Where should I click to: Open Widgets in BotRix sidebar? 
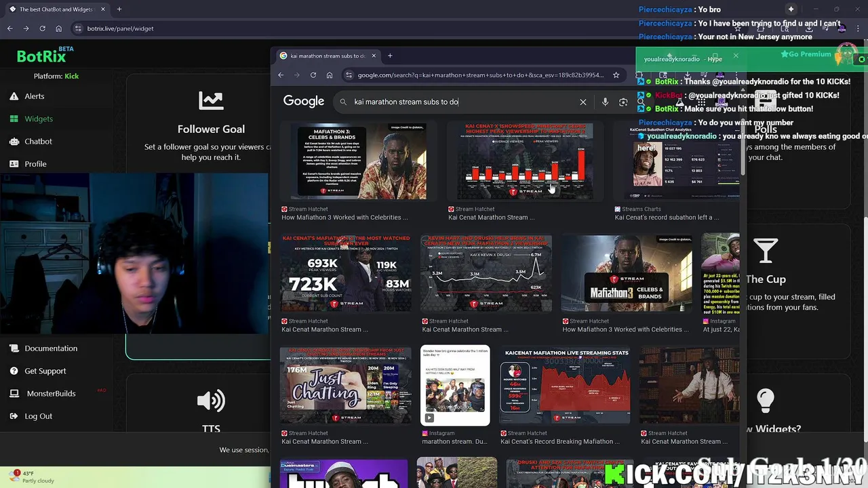tap(39, 119)
